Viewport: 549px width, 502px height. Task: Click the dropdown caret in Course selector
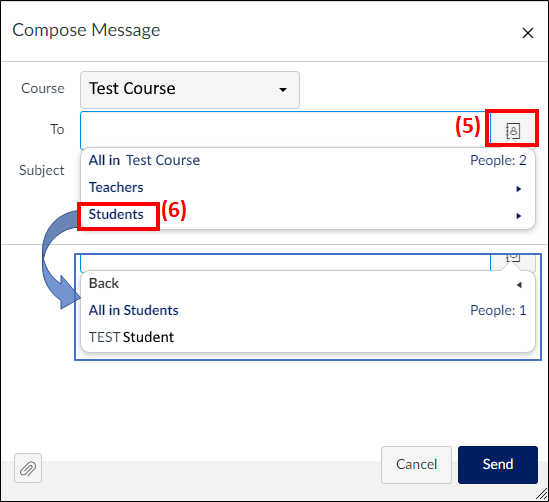[x=283, y=90]
